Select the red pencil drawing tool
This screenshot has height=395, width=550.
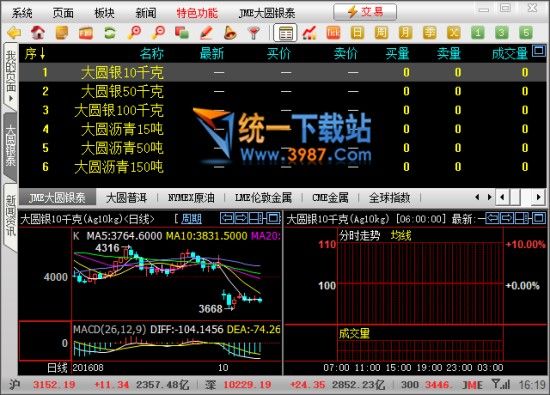pos(206,33)
